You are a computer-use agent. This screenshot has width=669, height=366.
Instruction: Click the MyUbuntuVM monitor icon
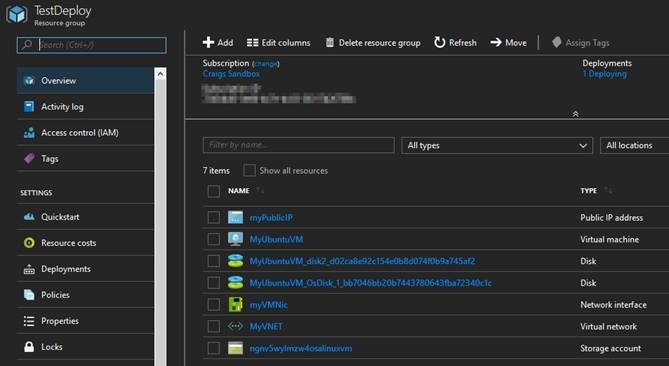click(x=235, y=239)
